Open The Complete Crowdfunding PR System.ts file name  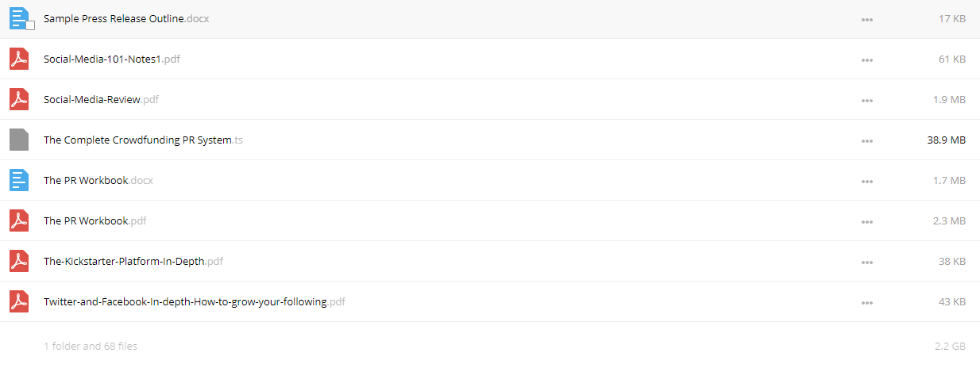click(x=143, y=140)
